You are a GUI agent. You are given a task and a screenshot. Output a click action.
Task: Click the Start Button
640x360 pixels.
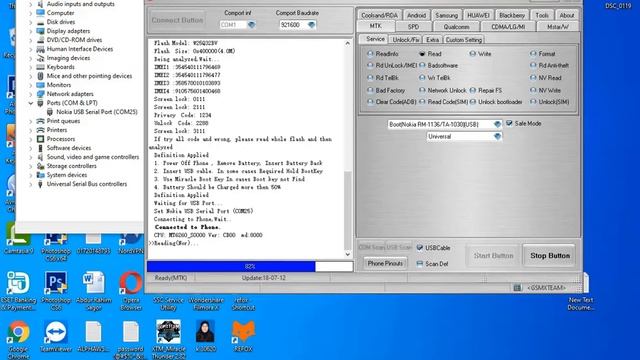493,256
